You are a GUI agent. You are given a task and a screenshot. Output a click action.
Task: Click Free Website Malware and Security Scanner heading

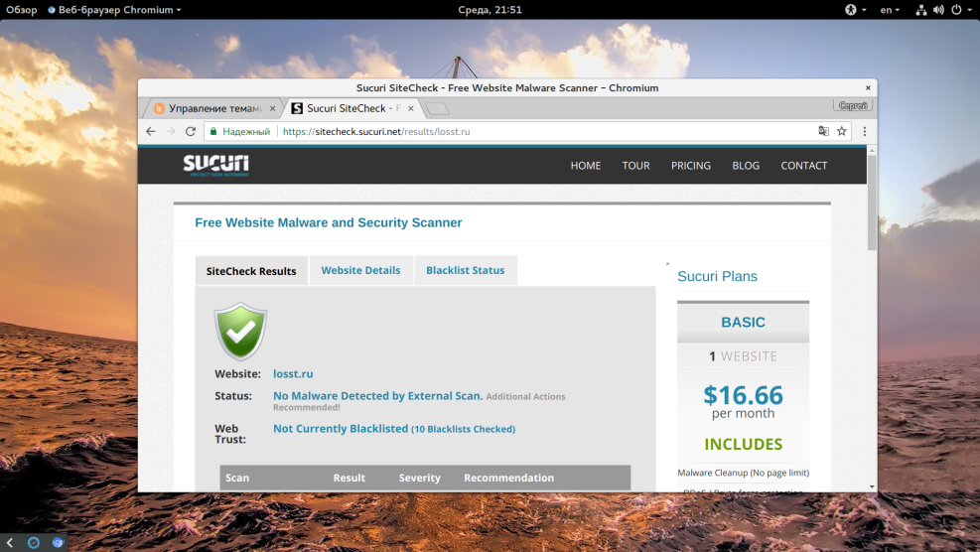pos(328,222)
